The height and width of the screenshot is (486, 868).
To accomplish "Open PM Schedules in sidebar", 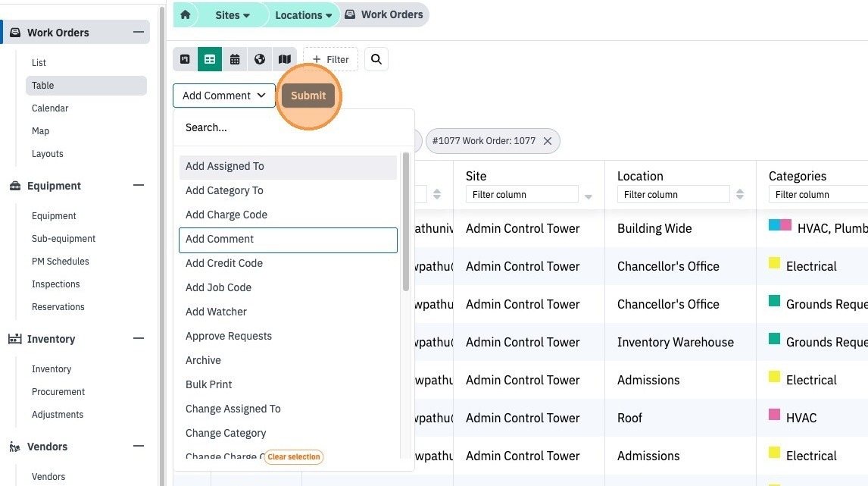I will (x=61, y=261).
